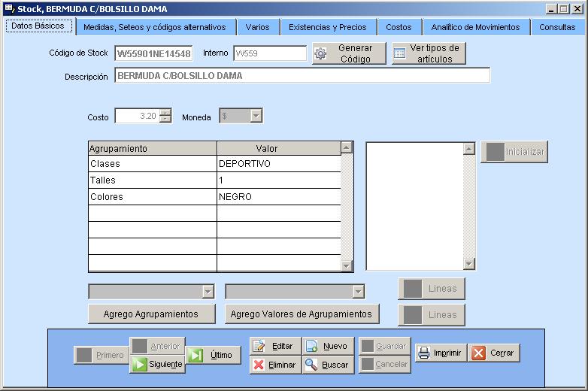
Task: Open the Analítico de Movimientos tab
Action: [475, 27]
